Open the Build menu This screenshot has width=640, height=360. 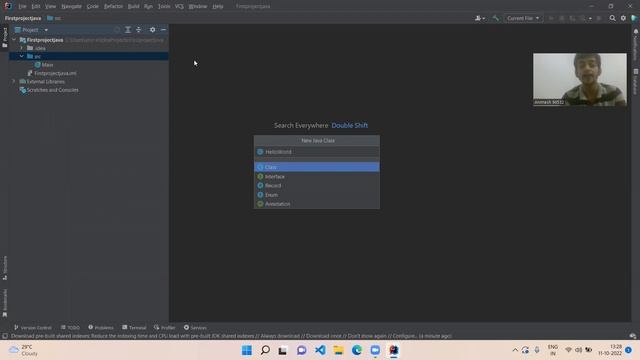133,7
